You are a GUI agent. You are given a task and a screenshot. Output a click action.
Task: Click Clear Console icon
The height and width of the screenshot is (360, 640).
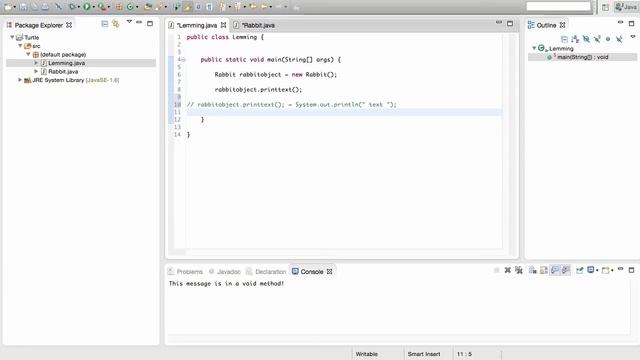click(x=533, y=270)
